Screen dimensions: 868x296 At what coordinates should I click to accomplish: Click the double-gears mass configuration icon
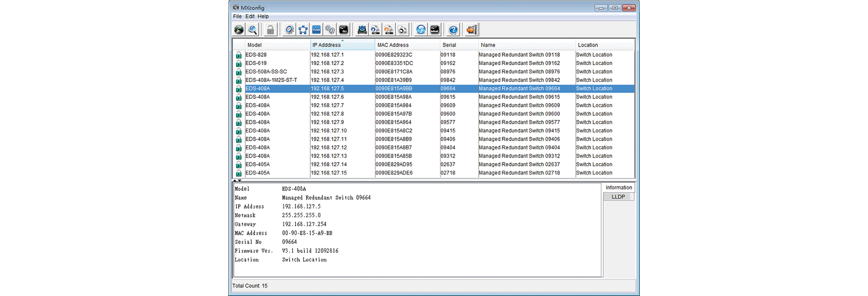click(330, 30)
